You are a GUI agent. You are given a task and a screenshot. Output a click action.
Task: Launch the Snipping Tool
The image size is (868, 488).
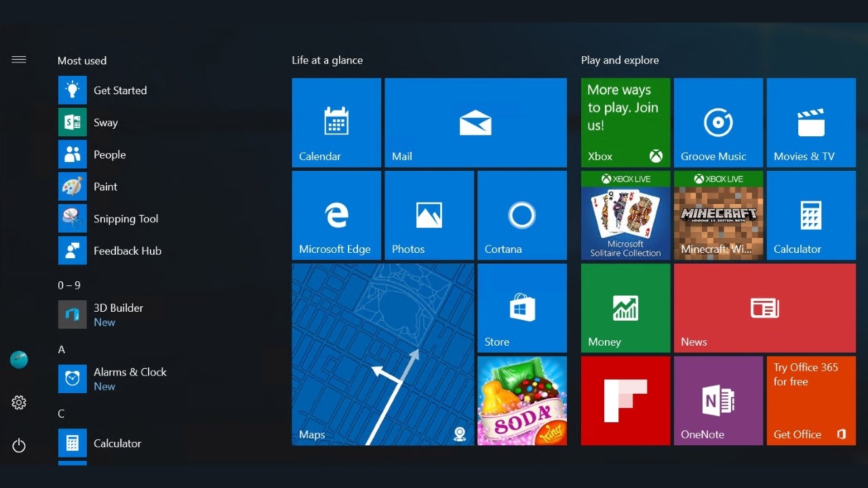[x=125, y=218]
